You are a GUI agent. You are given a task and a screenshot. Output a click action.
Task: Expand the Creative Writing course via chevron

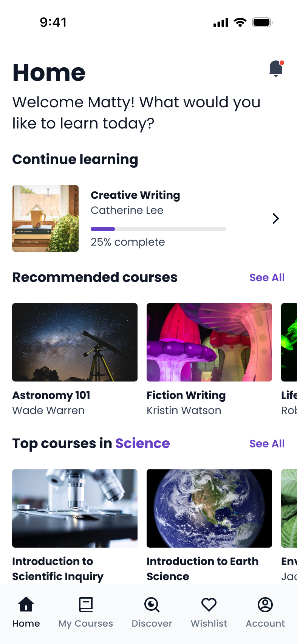275,218
